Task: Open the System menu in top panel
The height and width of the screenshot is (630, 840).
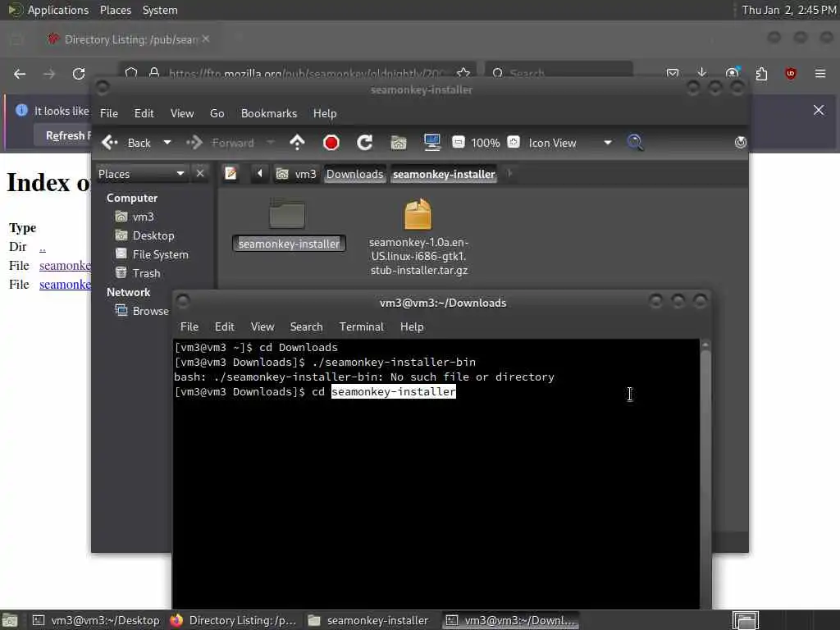Action: (160, 10)
